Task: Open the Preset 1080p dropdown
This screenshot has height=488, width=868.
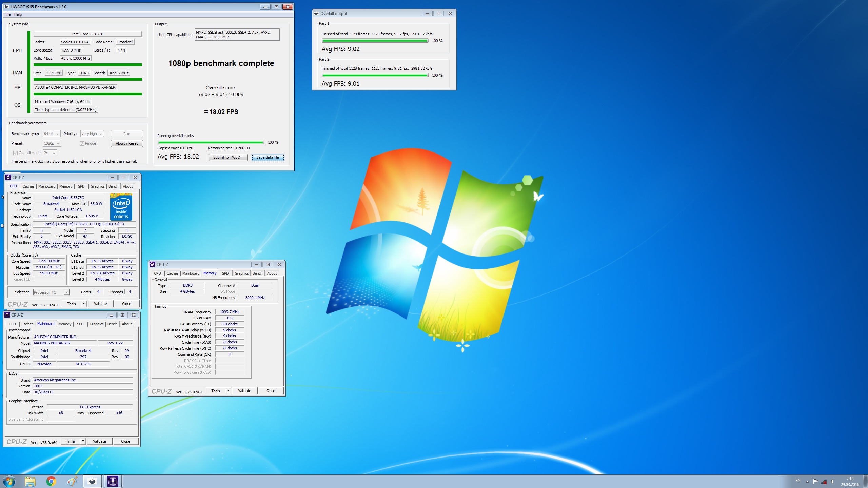Action: pos(52,143)
